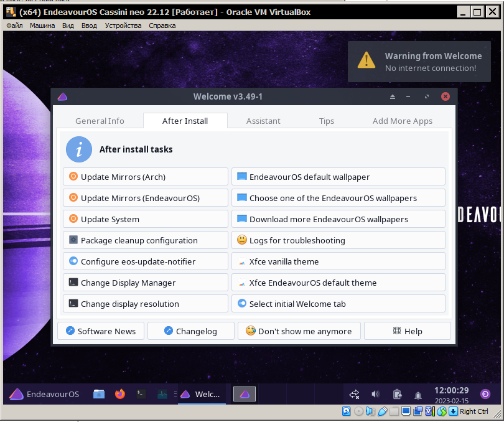Open the Changelog

(191, 331)
